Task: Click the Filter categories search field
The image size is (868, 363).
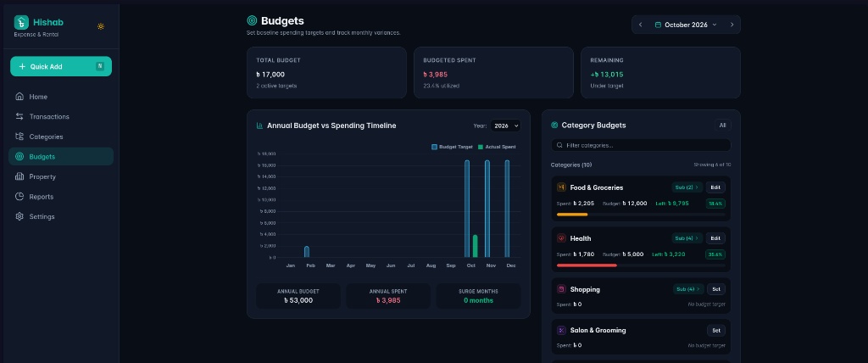Action: point(641,145)
